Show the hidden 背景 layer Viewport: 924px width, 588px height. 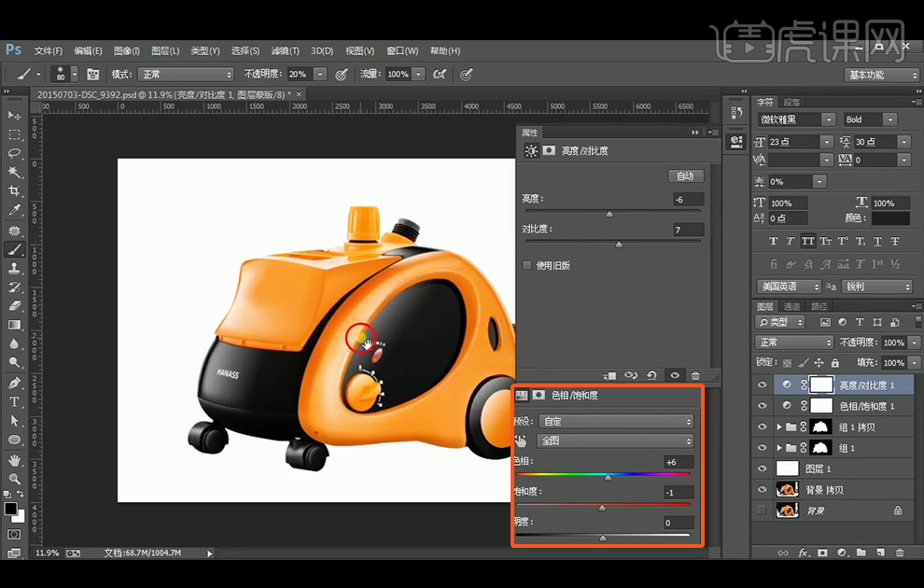763,511
